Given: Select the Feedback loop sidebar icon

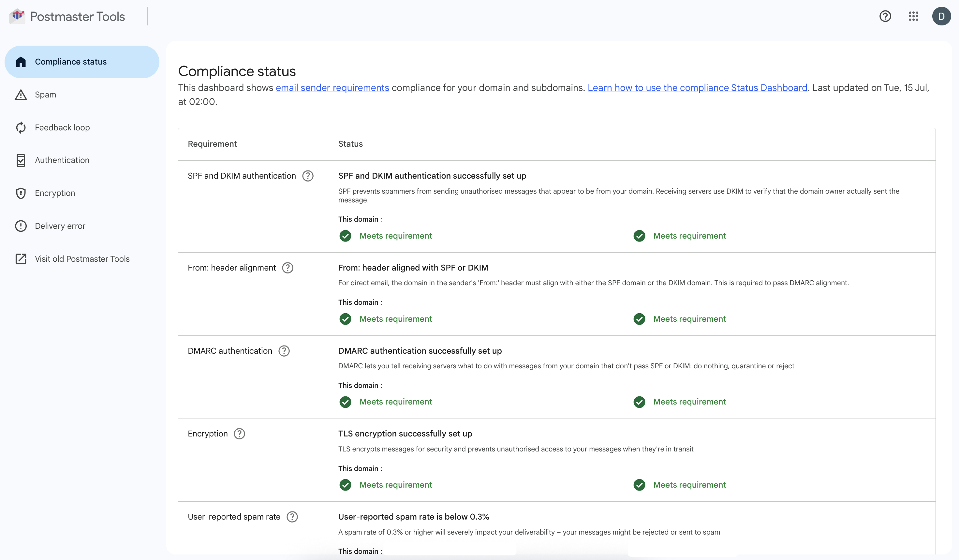Looking at the screenshot, I should tap(21, 127).
